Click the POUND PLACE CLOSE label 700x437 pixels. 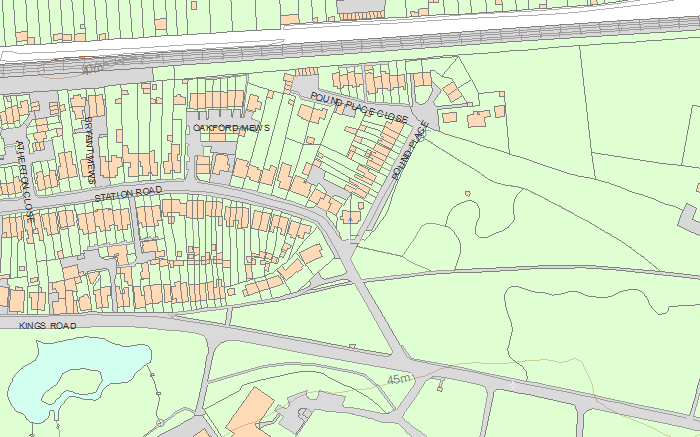[x=359, y=108]
